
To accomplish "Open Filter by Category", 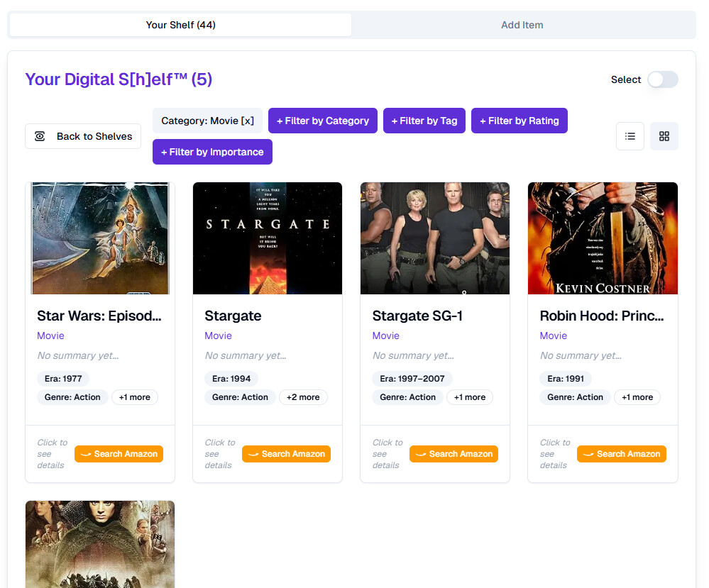I will 323,121.
